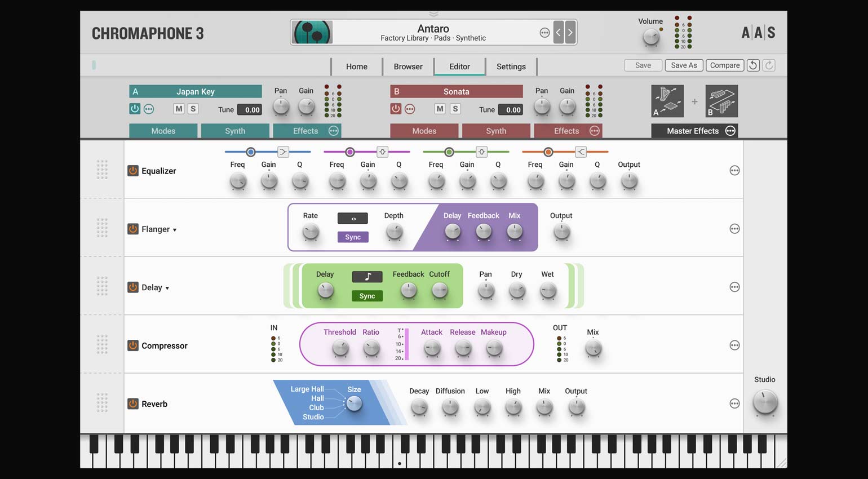The width and height of the screenshot is (868, 479).
Task: Open Compressor module options menu
Action: pos(734,345)
